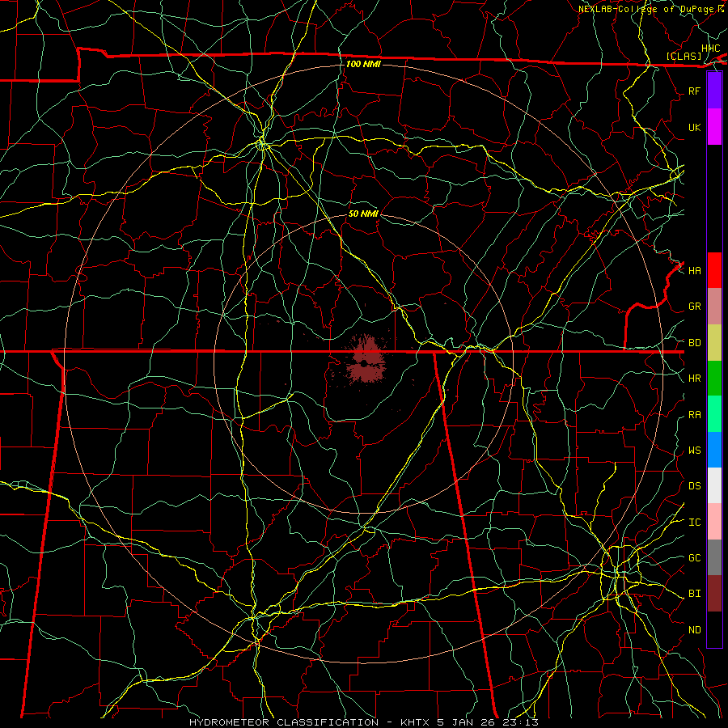
Task: Click the DS legend label
Action: (695, 486)
